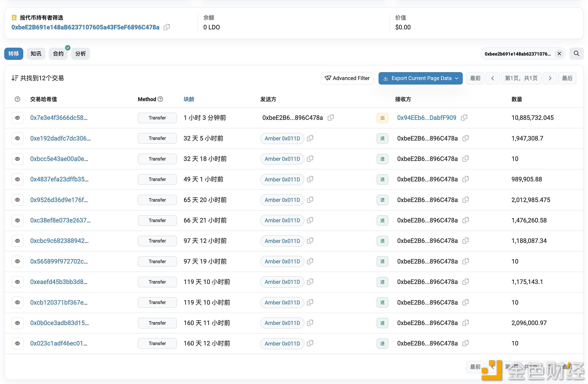The width and height of the screenshot is (588, 384).
Task: Go to next page with right chevron
Action: click(550, 78)
